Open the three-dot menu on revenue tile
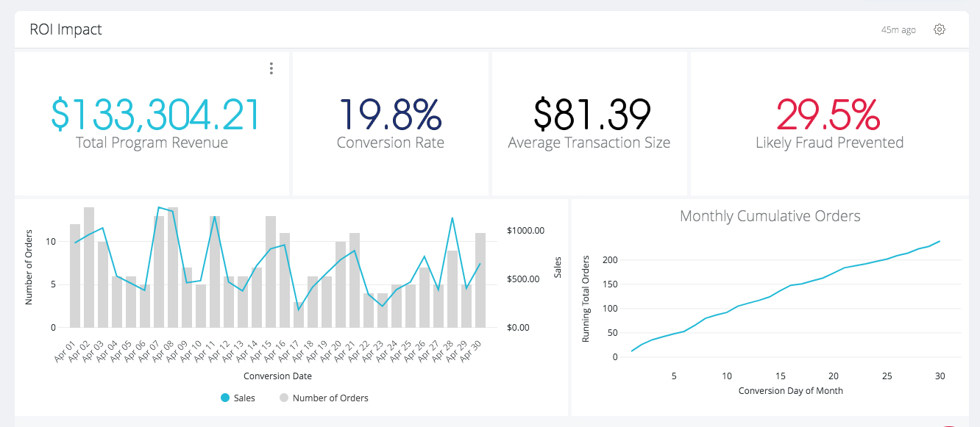This screenshot has height=427, width=980. (x=271, y=68)
